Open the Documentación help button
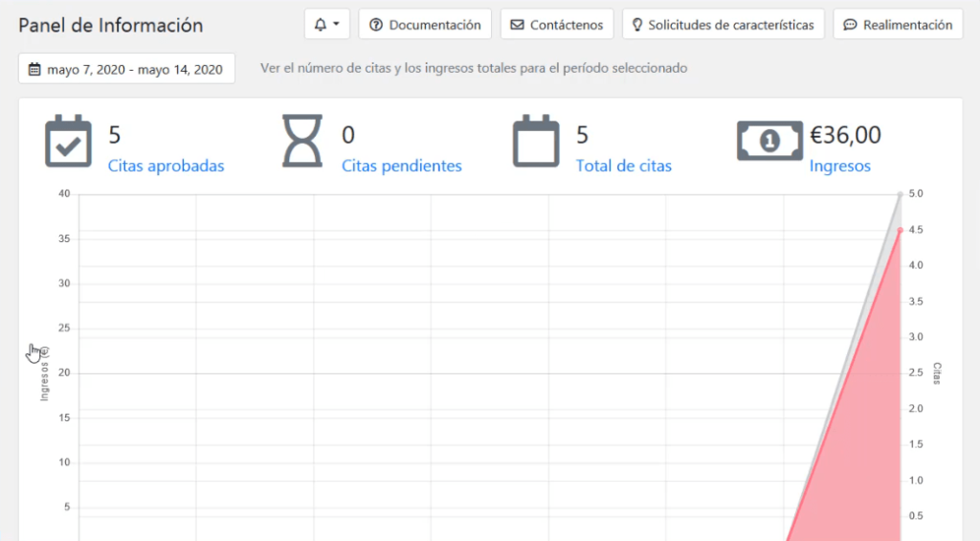Viewport: 980px width, 541px height. (425, 24)
